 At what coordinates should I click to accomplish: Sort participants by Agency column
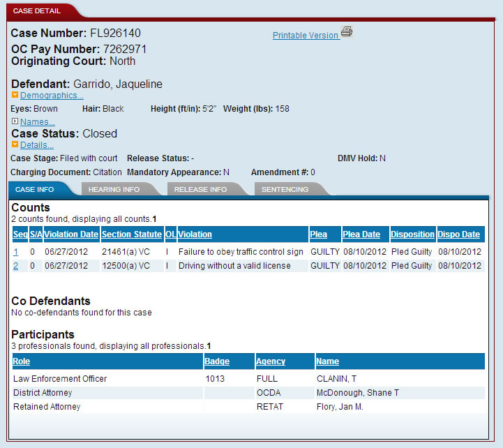(x=271, y=361)
